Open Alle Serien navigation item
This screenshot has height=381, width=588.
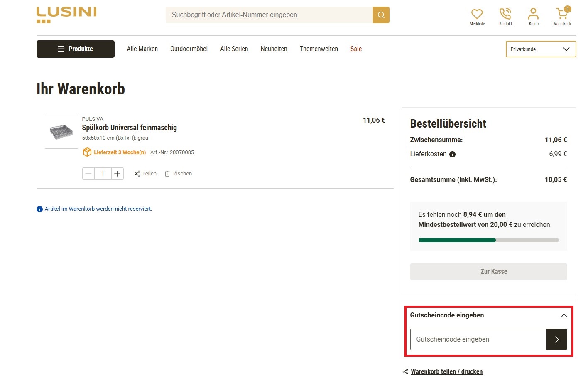(x=234, y=49)
